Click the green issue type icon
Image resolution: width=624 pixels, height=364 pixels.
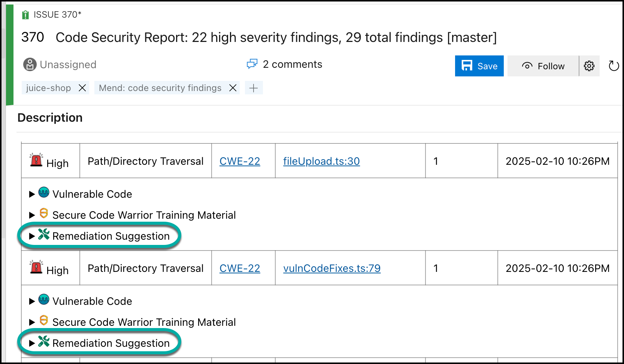point(25,15)
